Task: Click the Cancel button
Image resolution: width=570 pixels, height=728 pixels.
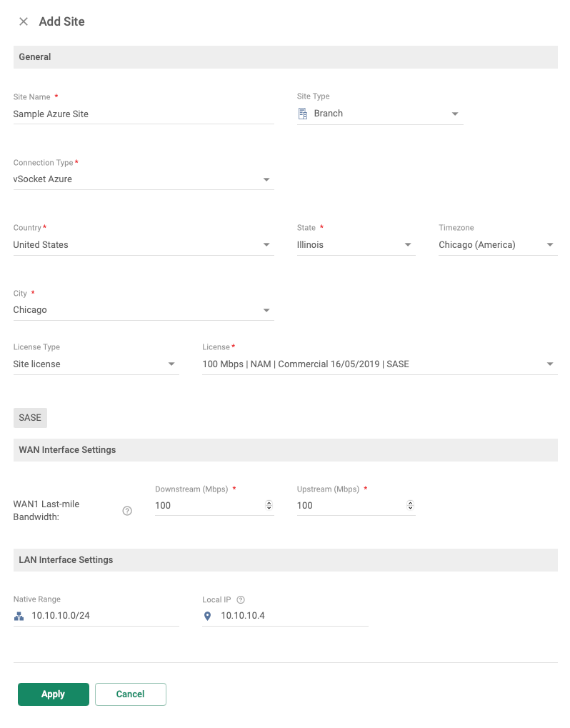Action: click(x=130, y=694)
